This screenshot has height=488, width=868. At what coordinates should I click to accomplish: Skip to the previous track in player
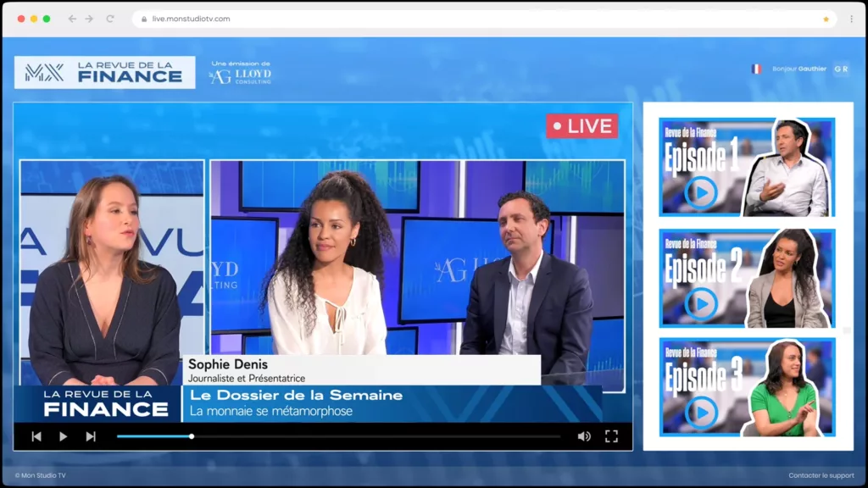click(36, 436)
